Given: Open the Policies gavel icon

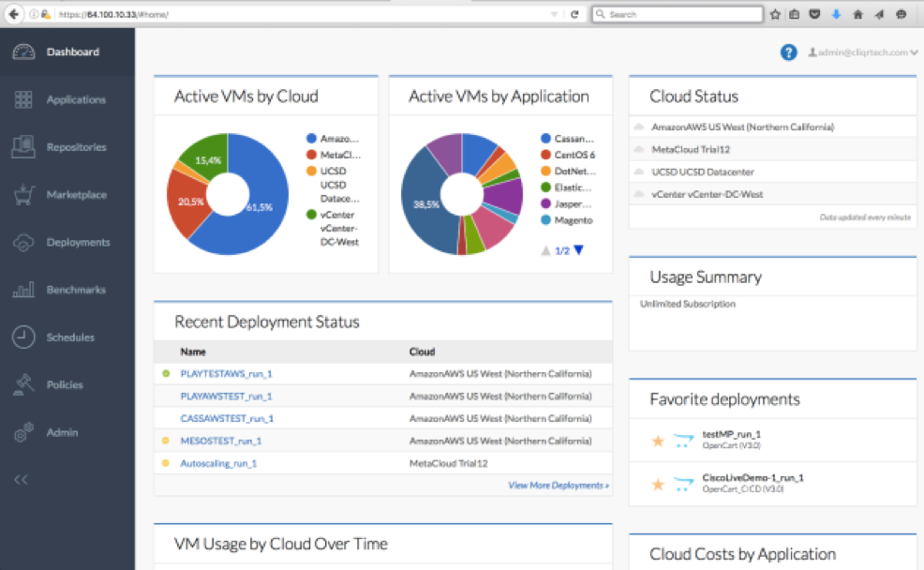Looking at the screenshot, I should [23, 384].
